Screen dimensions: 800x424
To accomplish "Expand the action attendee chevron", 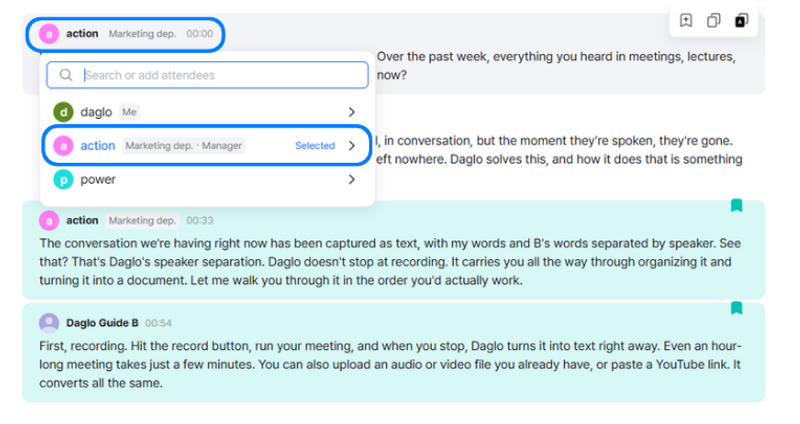I will 352,145.
